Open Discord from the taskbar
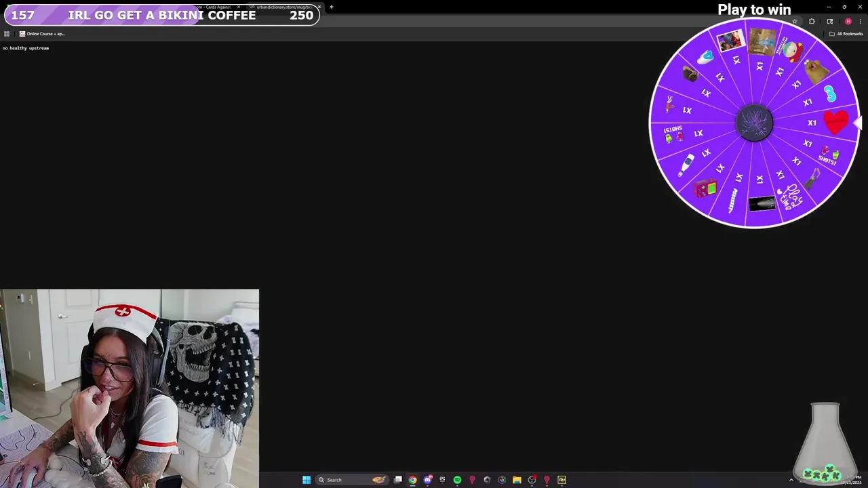Screen dimensions: 868x488 428,480
